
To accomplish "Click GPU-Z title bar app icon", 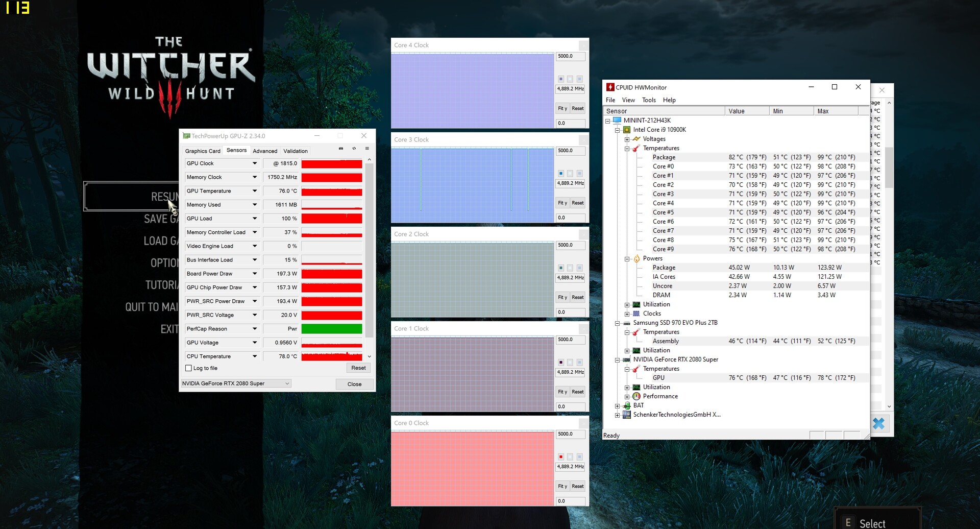I will pyautogui.click(x=186, y=136).
